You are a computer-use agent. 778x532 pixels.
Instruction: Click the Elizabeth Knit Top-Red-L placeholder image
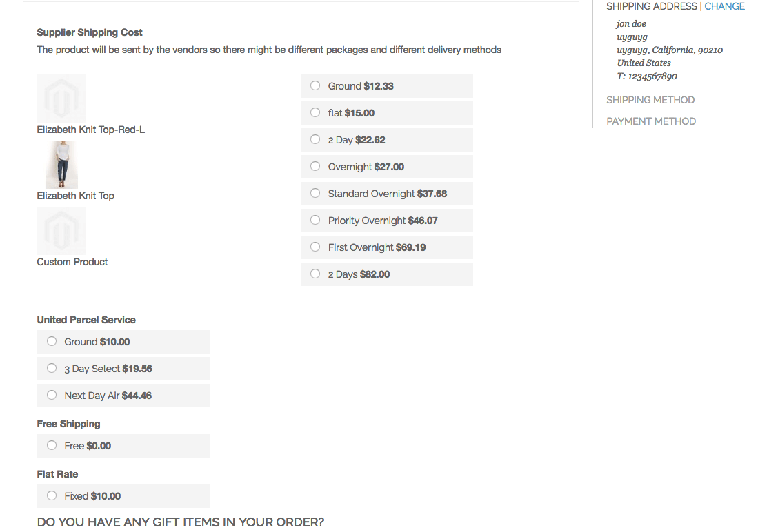(61, 99)
